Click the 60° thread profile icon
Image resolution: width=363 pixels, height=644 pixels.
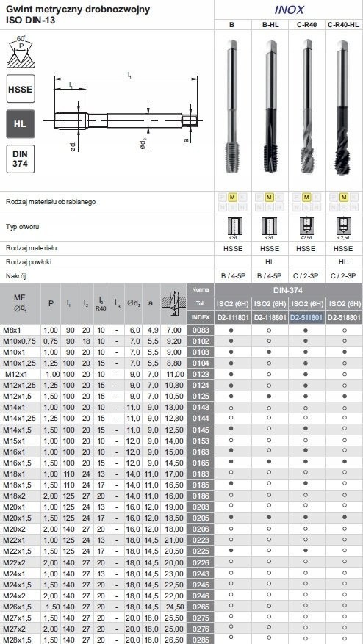(x=21, y=51)
